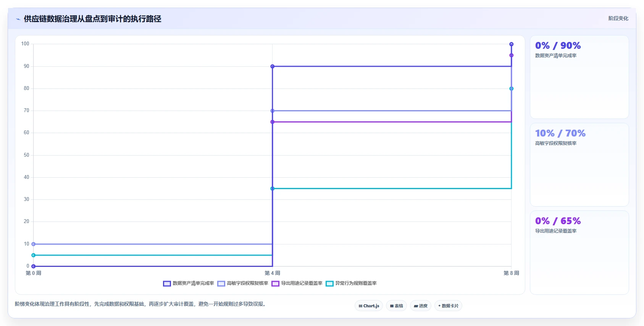Toggle the 异常行为规则覆盖率 series via legend label
Screen dimensions: 644x326
(x=356, y=283)
